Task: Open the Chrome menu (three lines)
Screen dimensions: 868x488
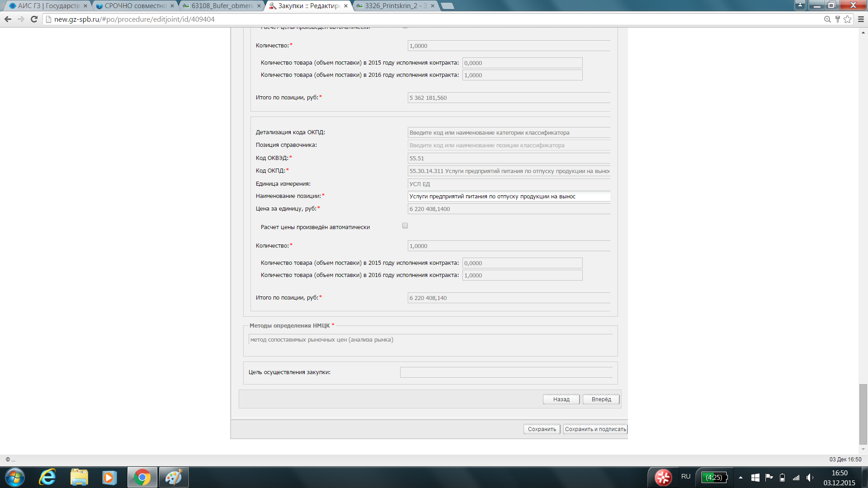Action: pos(861,19)
